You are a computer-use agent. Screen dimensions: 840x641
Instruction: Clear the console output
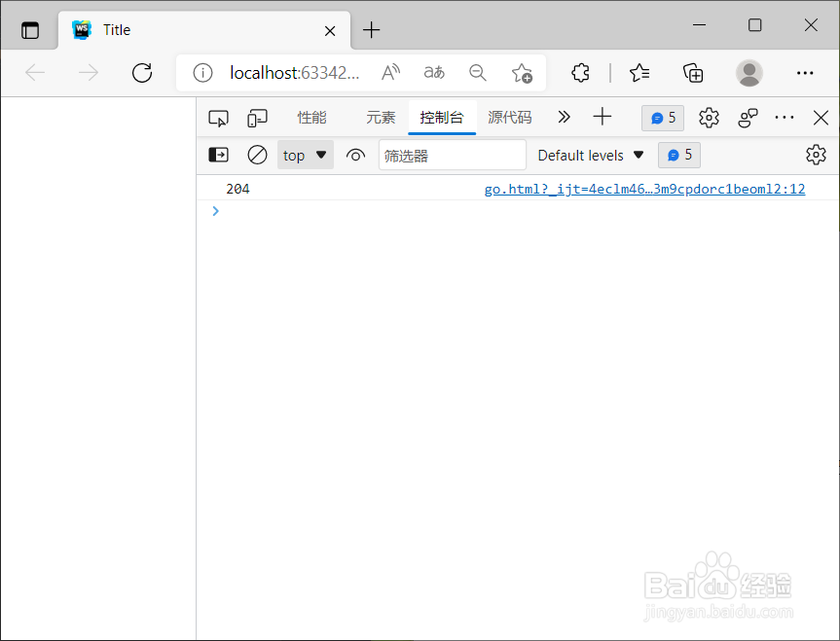click(257, 155)
